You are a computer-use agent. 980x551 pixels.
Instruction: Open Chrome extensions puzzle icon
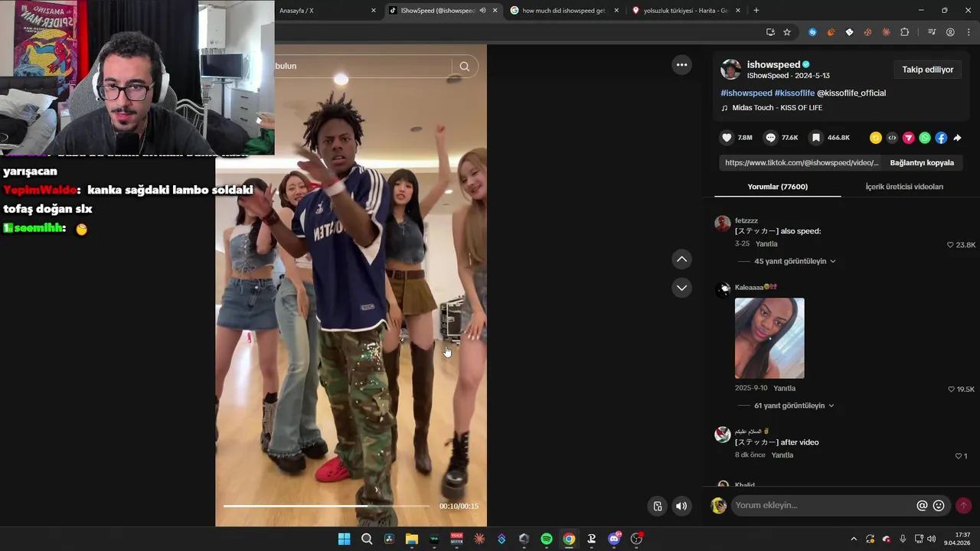pyautogui.click(x=904, y=32)
